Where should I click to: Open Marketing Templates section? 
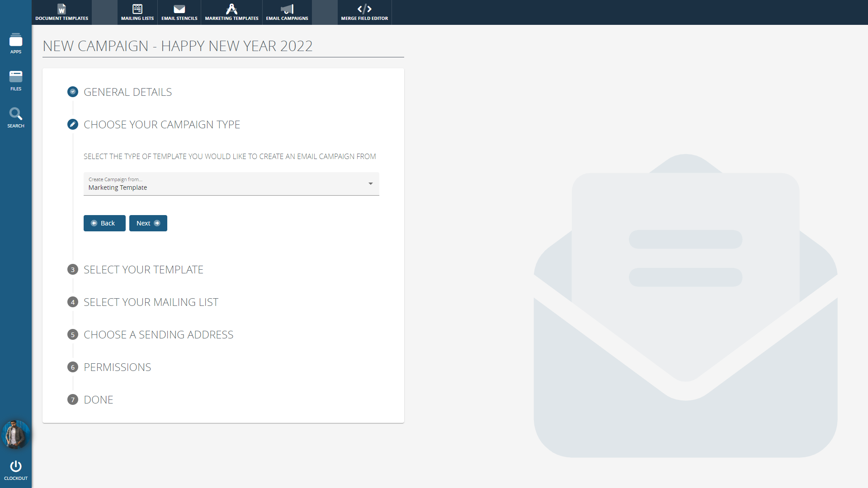click(x=231, y=12)
